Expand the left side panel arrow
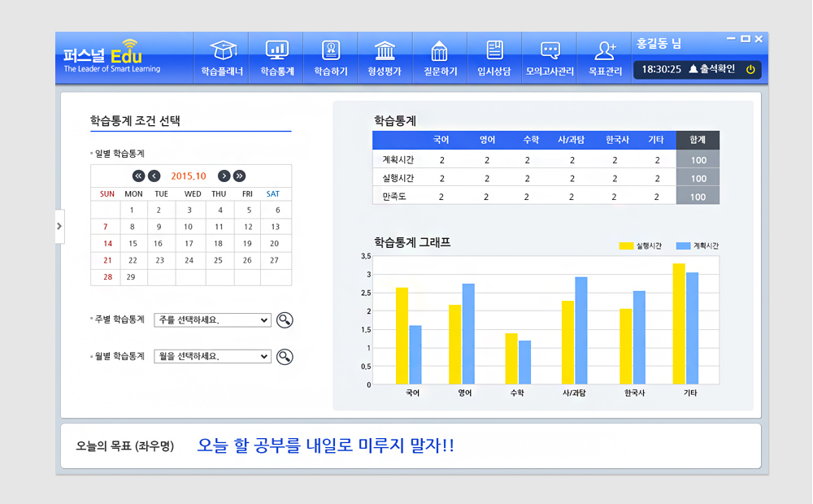The image size is (813, 504). pos(59,226)
